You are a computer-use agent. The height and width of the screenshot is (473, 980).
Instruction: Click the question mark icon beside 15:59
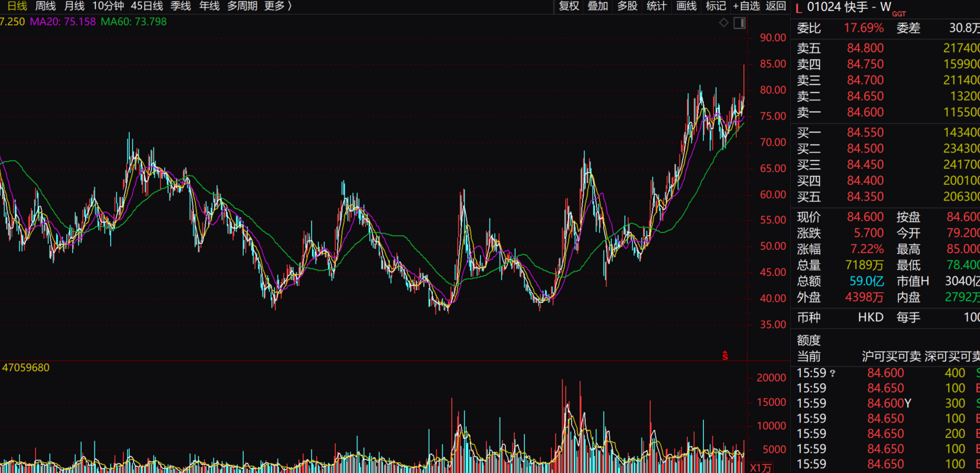tap(832, 373)
